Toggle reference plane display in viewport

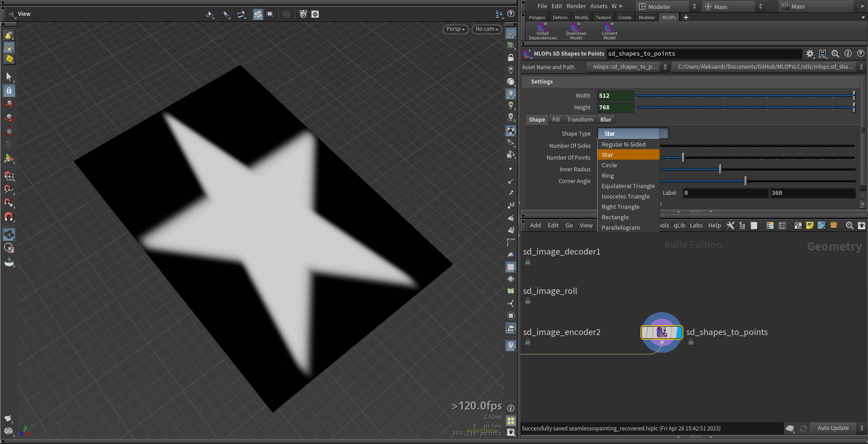coord(511,34)
